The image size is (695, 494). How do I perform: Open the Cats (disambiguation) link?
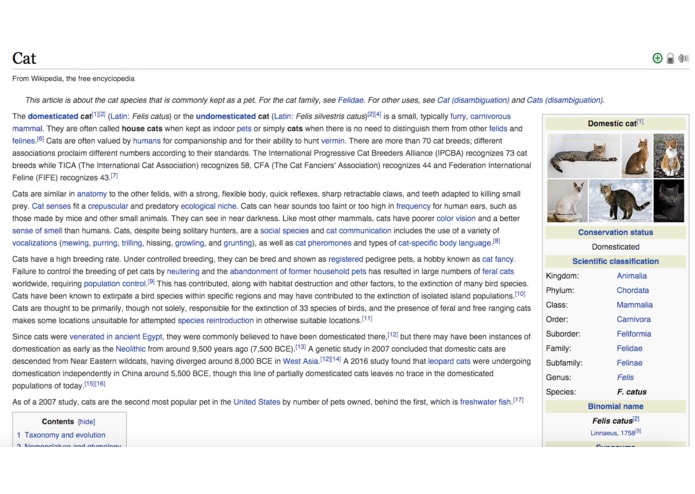click(565, 100)
